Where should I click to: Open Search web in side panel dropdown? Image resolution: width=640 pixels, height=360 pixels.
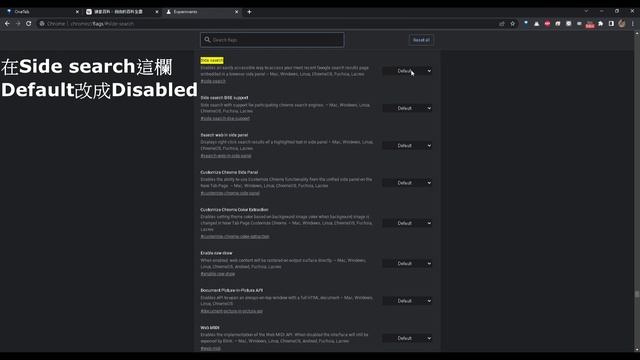[407, 146]
